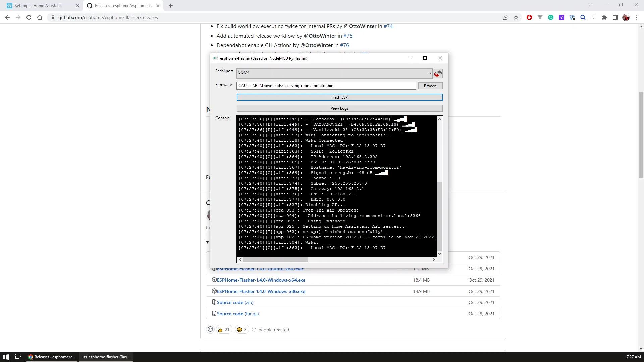
Task: Download ESPHome-Flasher-1.4.0-Windows-x86.exe
Action: coord(261,291)
